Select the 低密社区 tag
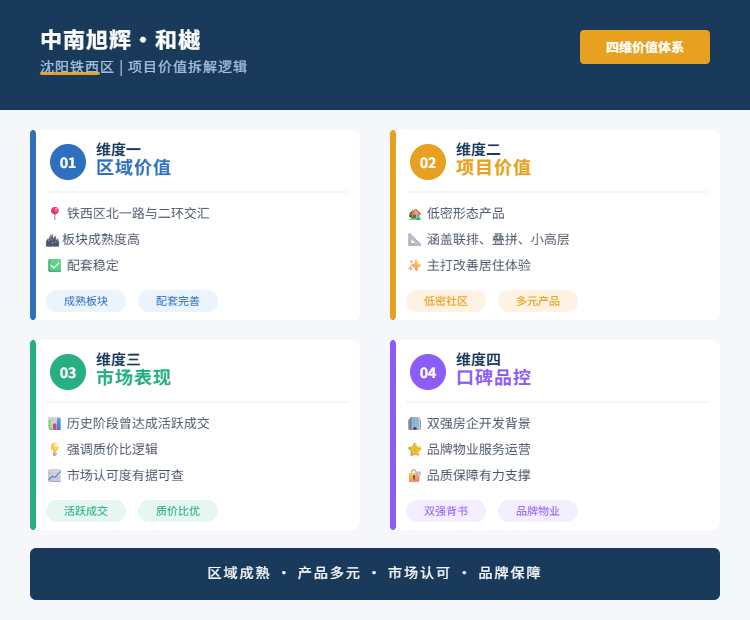 tap(446, 301)
